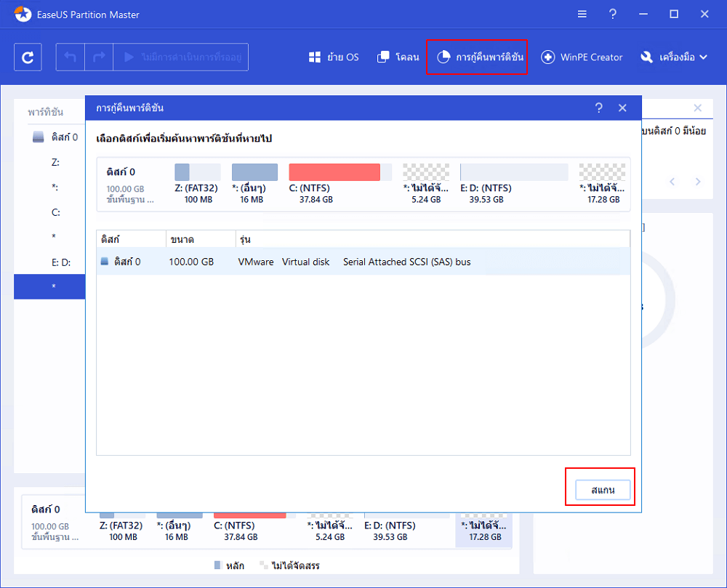Close the right side panel
727x588 pixels.
[x=697, y=108]
